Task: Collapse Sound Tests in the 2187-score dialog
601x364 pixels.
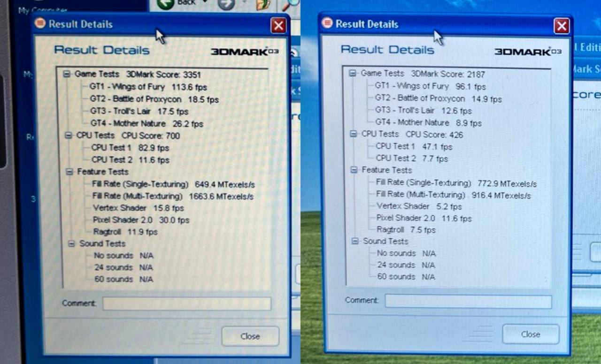Action: 355,241
